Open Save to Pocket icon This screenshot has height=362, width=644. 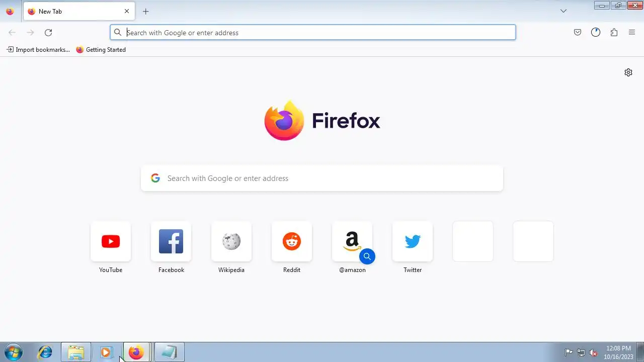pos(578,33)
